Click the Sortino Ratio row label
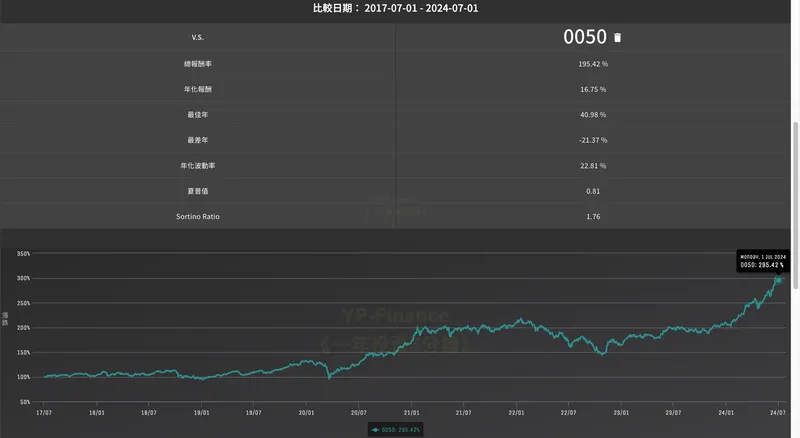 197,216
